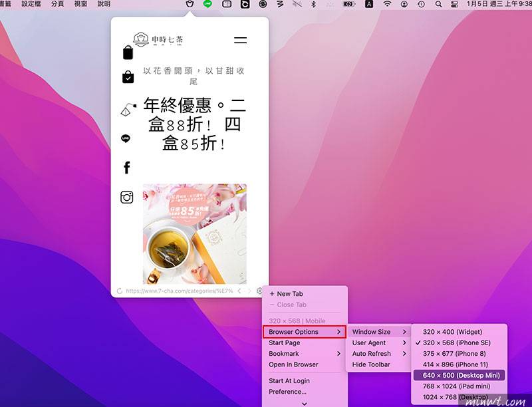The width and height of the screenshot is (532, 407).
Task: Click the checked shopping bag icon
Action: [x=128, y=77]
